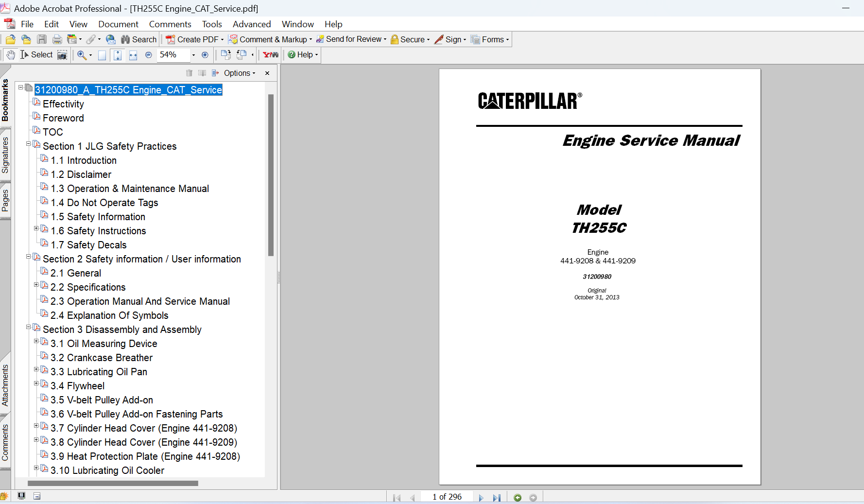864x504 pixels.
Task: Open the Create PDF dropdown
Action: (195, 39)
